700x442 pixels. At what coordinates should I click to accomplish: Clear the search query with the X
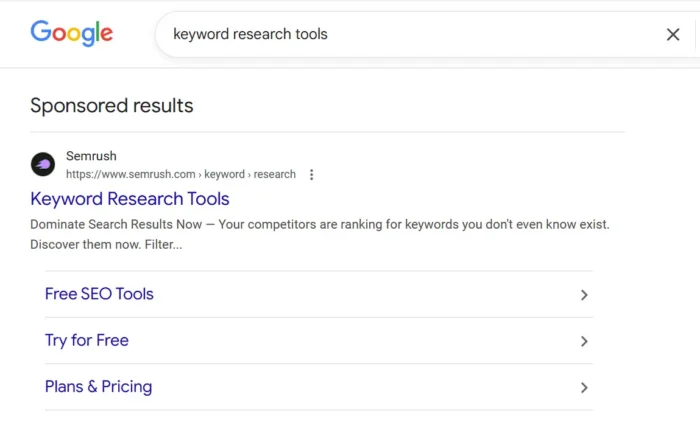(673, 35)
